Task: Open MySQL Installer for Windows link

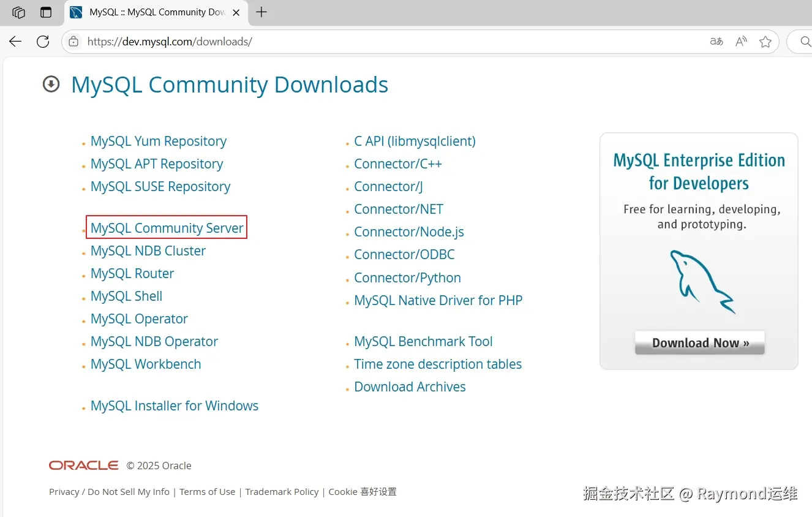Action: click(175, 406)
